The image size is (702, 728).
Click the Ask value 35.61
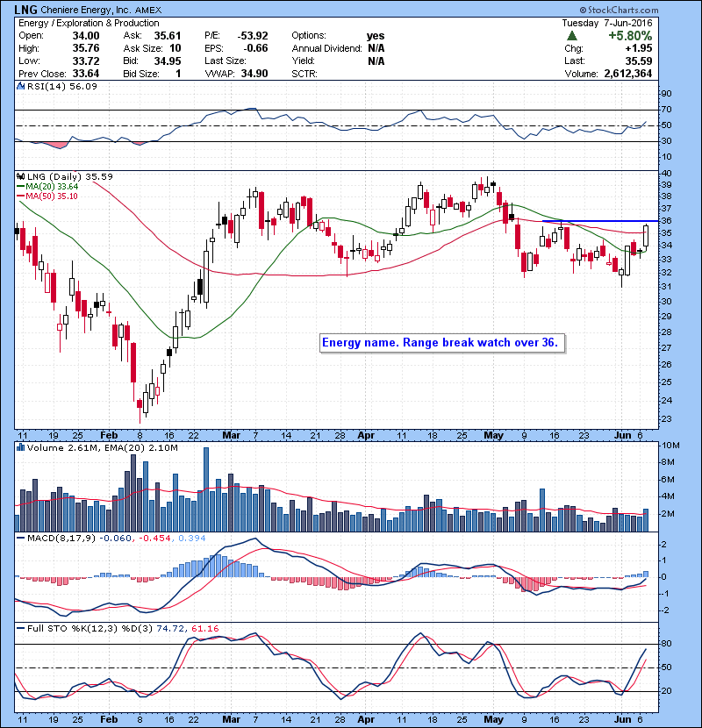pos(168,36)
